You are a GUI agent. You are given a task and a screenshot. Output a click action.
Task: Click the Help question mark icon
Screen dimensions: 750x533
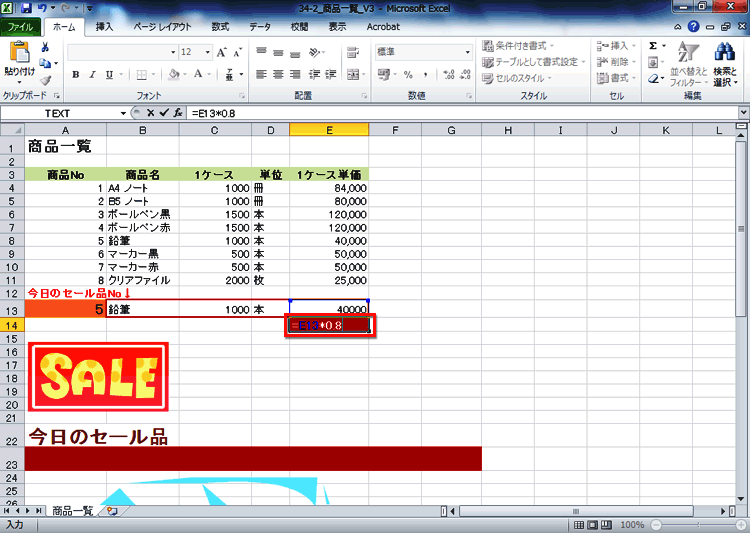click(694, 27)
